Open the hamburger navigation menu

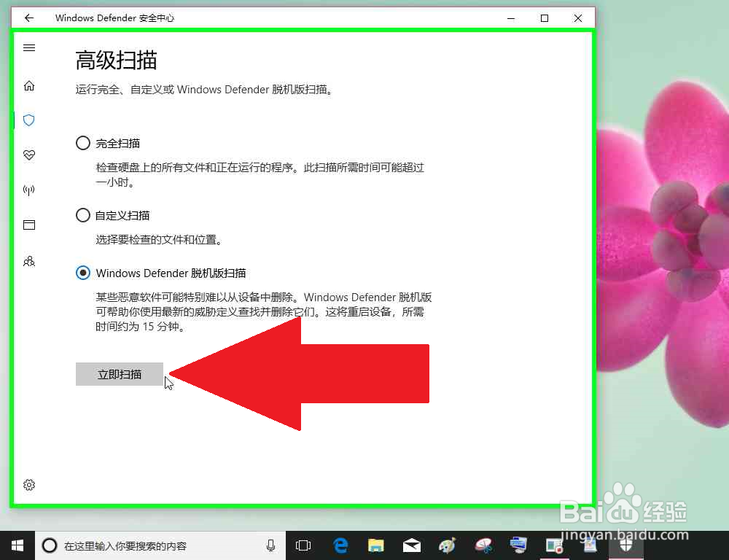tap(29, 48)
